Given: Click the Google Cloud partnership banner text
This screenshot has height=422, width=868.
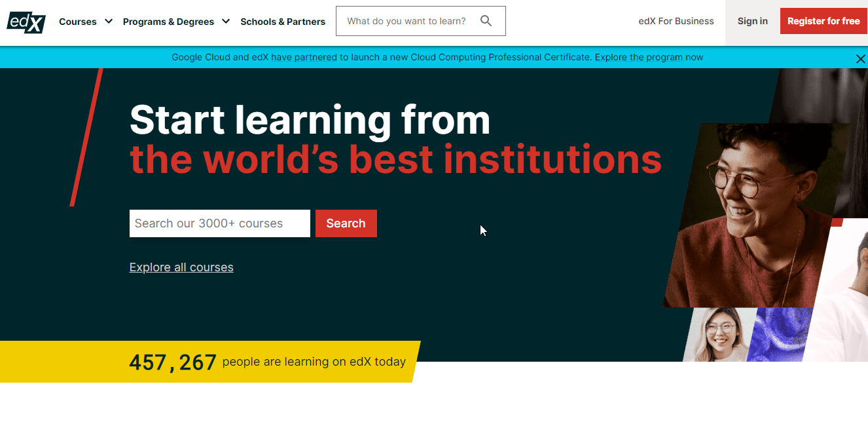Looking at the screenshot, I should 437,57.
